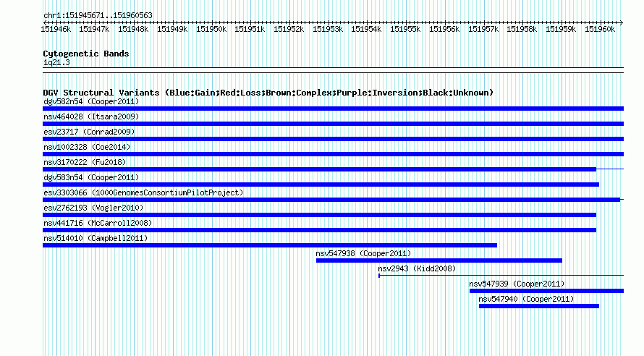Select the nsv441716 (McCarroll2008) label
This screenshot has width=644, height=356.
point(98,223)
